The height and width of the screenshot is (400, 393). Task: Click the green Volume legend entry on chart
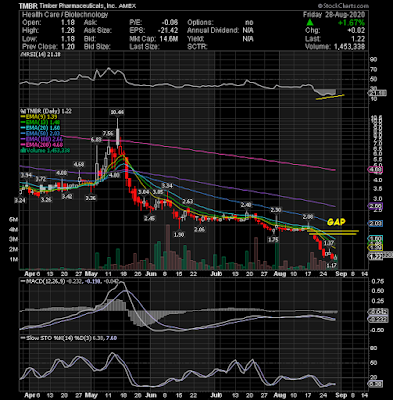(45, 150)
